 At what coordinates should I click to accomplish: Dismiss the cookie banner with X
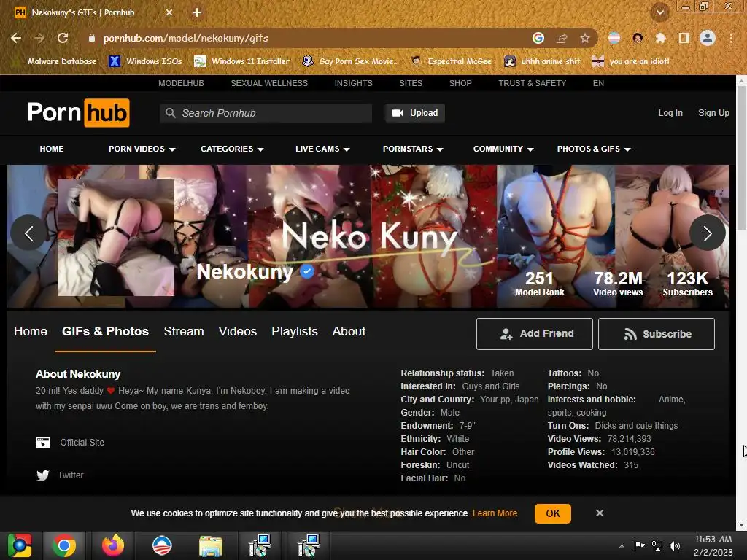point(600,513)
